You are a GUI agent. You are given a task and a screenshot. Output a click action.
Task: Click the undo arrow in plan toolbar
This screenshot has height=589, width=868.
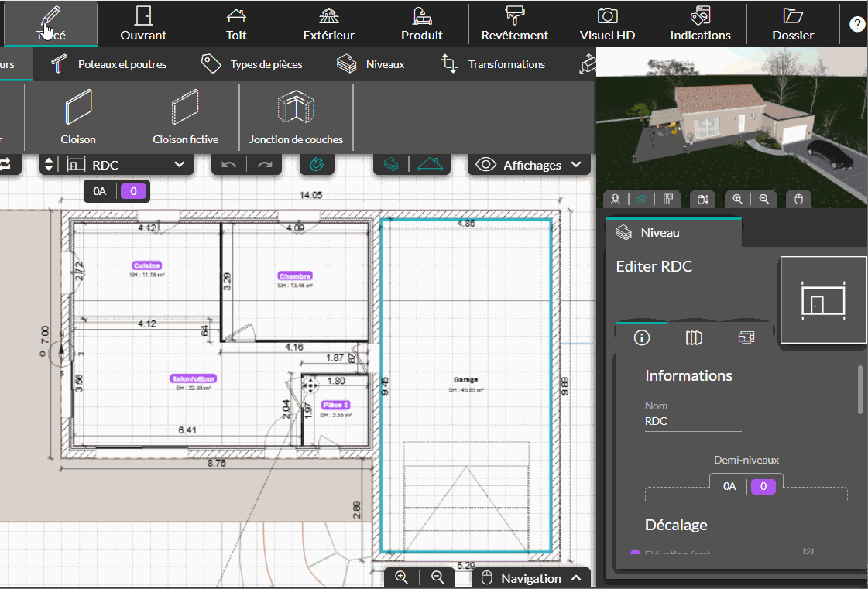(x=228, y=165)
